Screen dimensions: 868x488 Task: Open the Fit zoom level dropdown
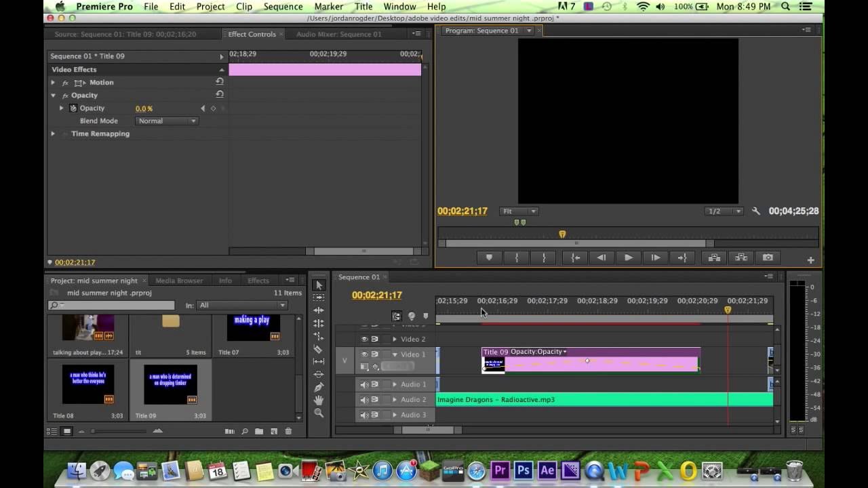[x=519, y=211]
